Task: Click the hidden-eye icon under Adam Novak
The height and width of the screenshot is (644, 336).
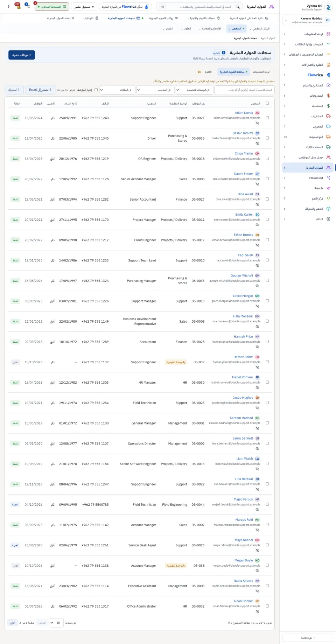Action: [257, 123]
